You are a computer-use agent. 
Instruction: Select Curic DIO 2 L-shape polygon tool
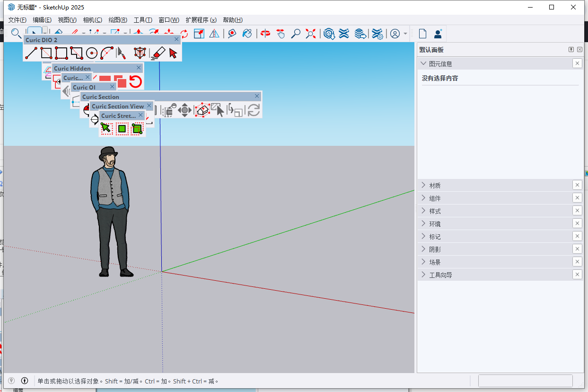(76, 53)
